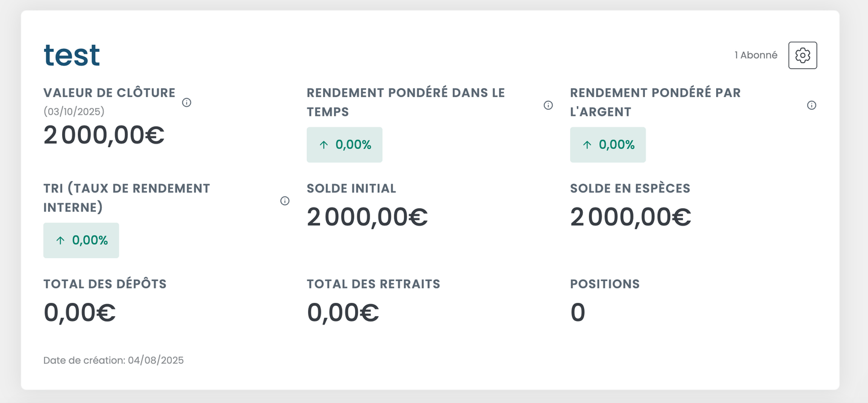The height and width of the screenshot is (403, 868).
Task: Click the closing date (03/10/2025)
Action: click(x=74, y=112)
